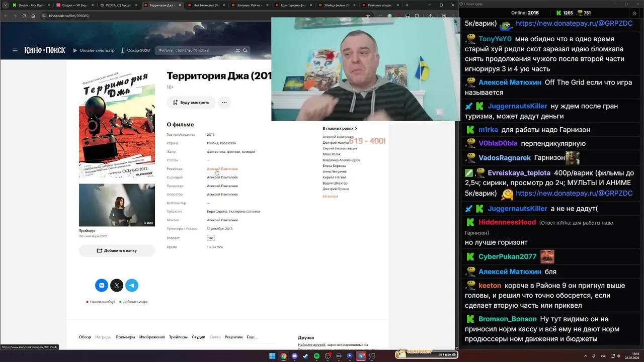Click the Территория Джа movie poster

(117, 125)
